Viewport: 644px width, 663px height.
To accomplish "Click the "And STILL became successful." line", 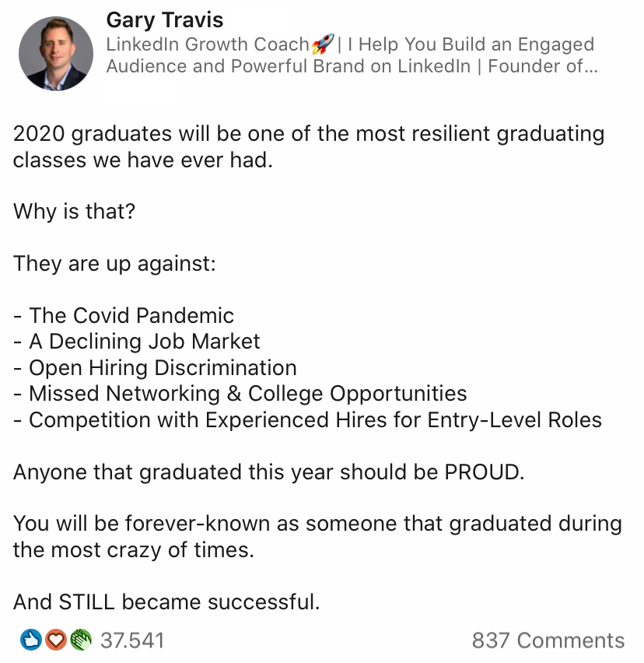I will tap(166, 602).
